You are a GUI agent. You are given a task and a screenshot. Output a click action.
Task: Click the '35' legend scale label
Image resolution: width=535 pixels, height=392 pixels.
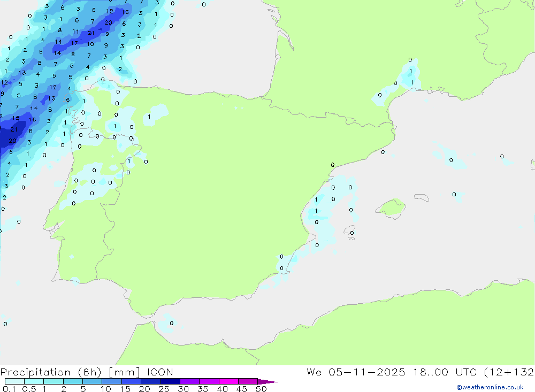(203, 389)
